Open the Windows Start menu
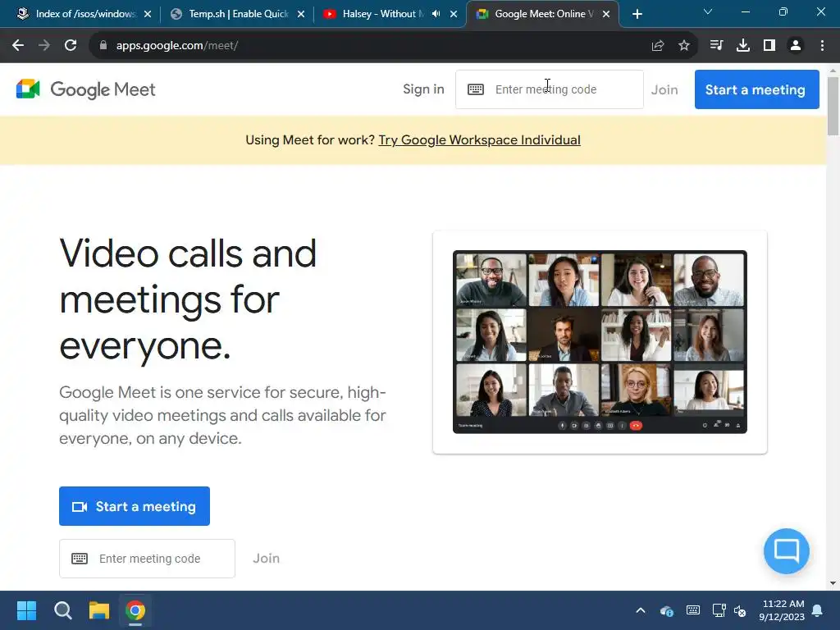The width and height of the screenshot is (840, 630). [x=26, y=610]
